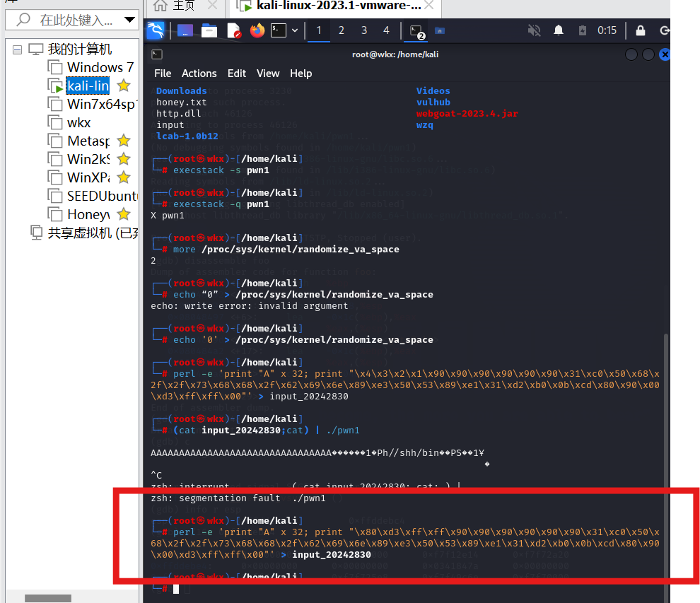Screen dimensions: 700x603
Task: Click the library horizontal scrollbar thumb
Action: tap(48, 598)
